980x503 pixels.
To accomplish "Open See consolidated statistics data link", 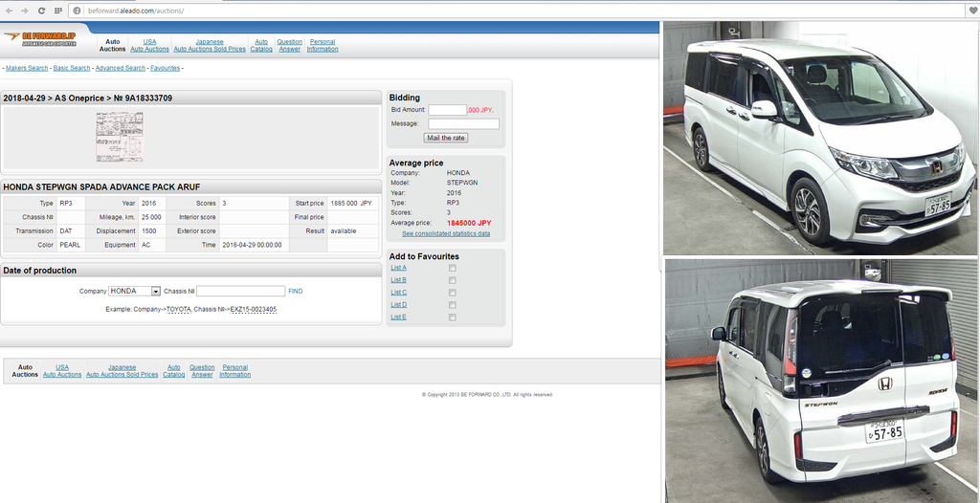I will tap(445, 233).
